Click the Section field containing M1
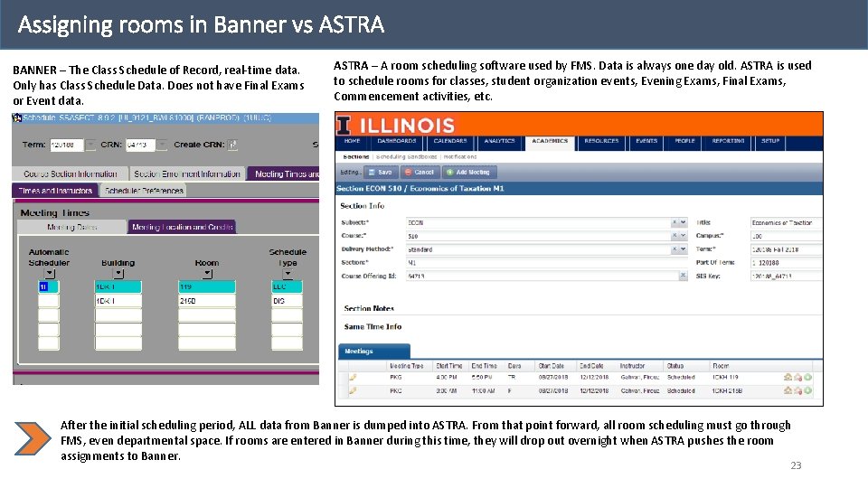The height and width of the screenshot is (488, 868). tap(547, 262)
